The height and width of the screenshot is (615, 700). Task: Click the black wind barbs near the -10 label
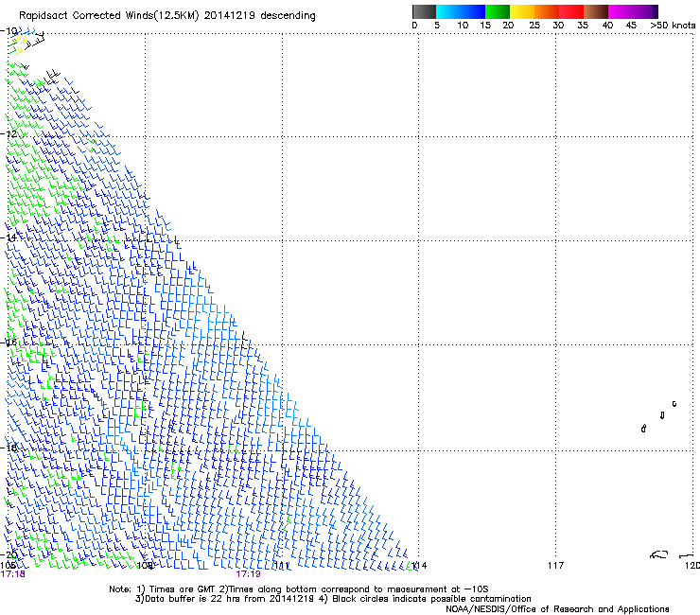36,41
